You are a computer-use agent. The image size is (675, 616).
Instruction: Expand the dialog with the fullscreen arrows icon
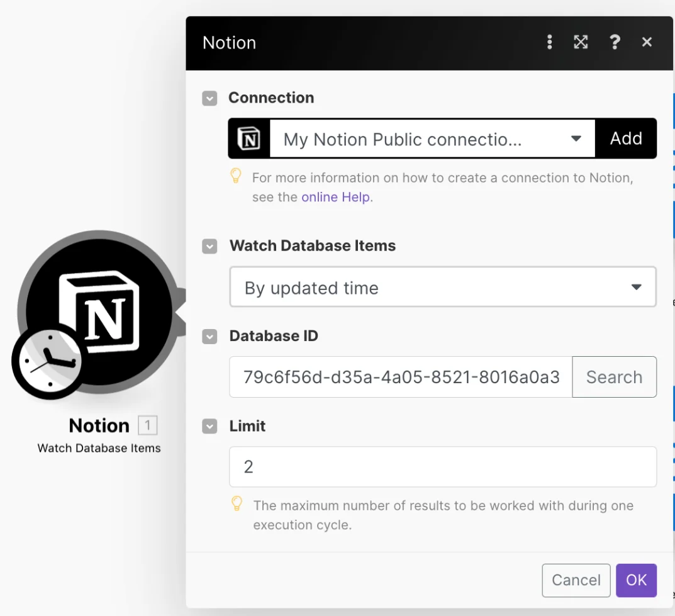point(581,42)
